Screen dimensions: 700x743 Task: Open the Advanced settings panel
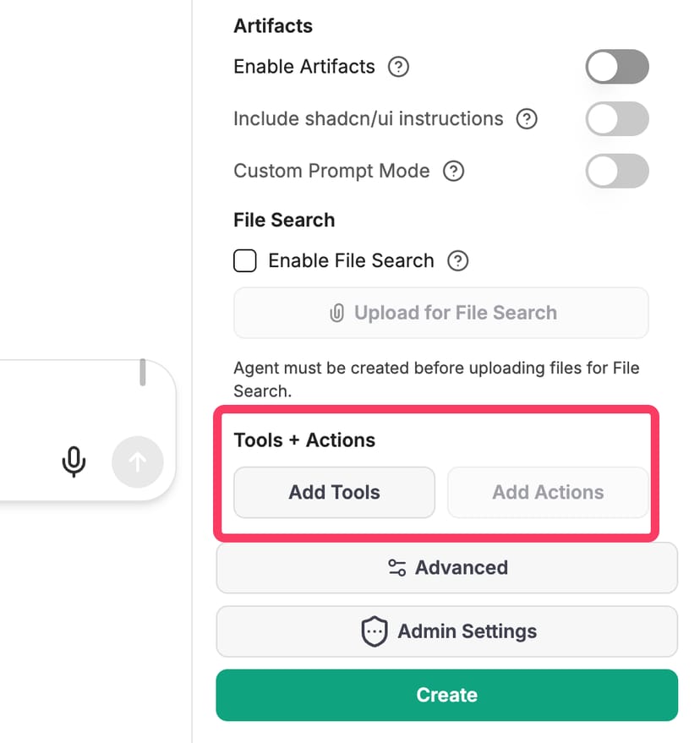(447, 568)
